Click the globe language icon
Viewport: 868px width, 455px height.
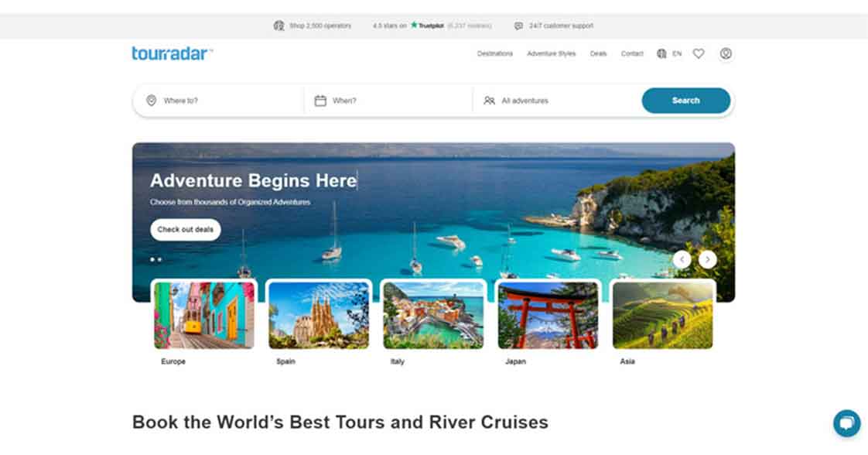(661, 53)
